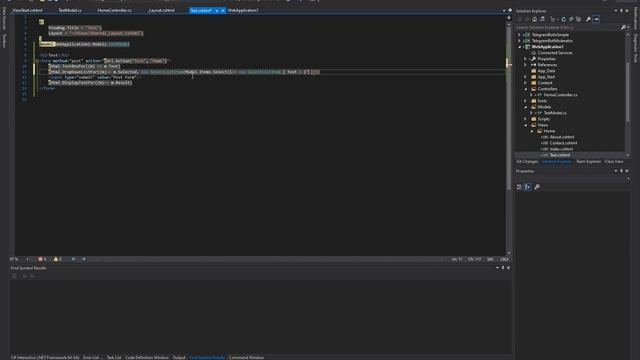640x360 pixels.
Task: Open the Output bottom tab
Action: pyautogui.click(x=179, y=358)
